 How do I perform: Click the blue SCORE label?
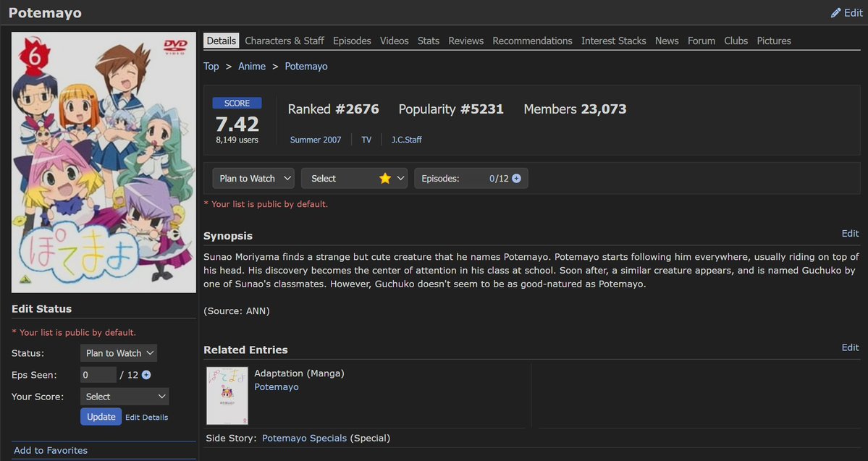click(x=237, y=103)
